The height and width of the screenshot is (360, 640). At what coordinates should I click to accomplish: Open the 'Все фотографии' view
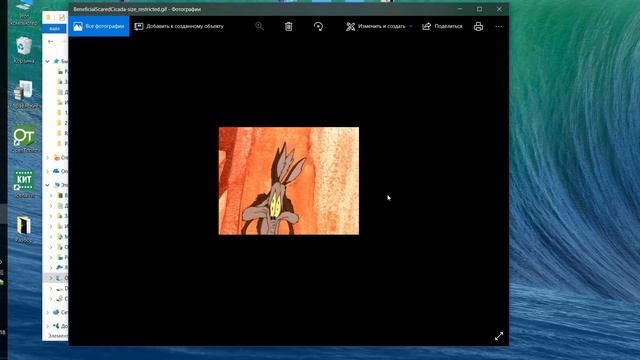99,26
